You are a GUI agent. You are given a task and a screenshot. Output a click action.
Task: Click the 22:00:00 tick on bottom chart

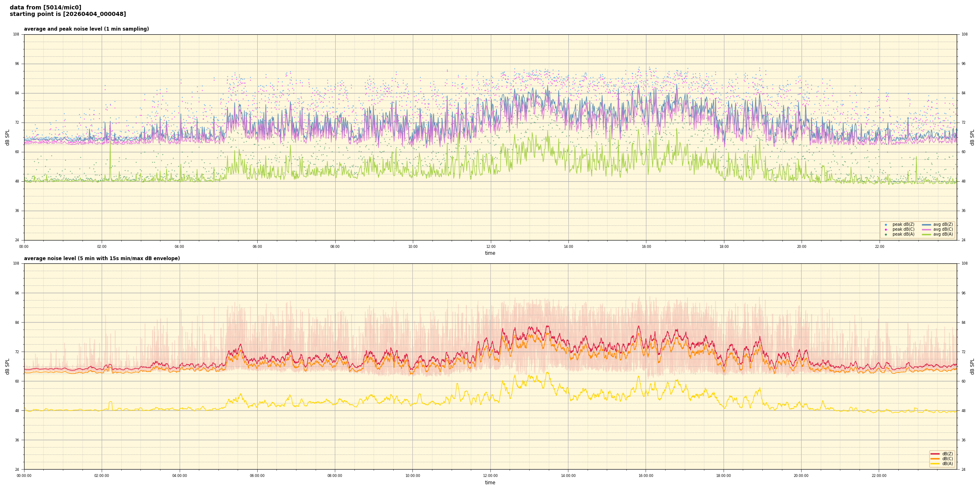tap(879, 476)
